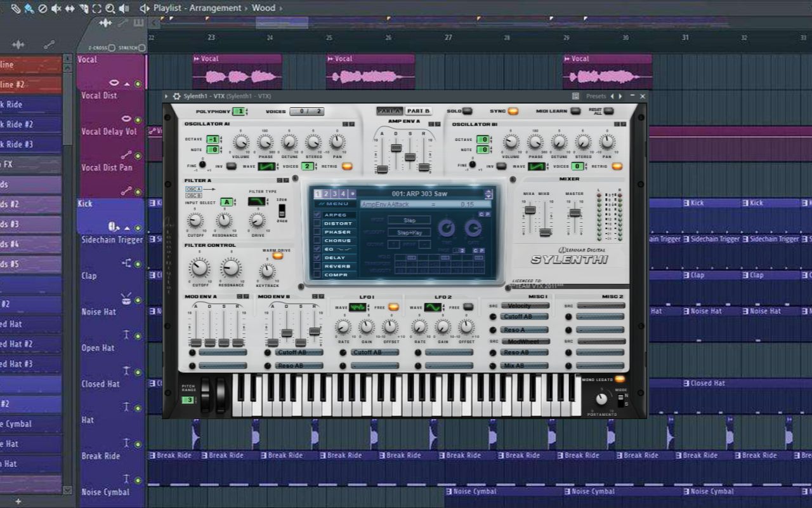This screenshot has height=508, width=812.
Task: Choose the delete tool in playlist toolbar
Action: click(x=43, y=8)
